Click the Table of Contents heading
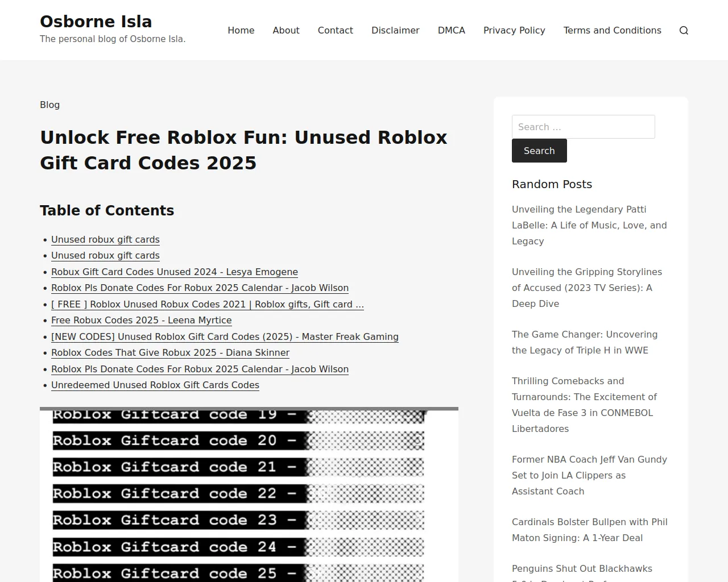 tap(107, 210)
